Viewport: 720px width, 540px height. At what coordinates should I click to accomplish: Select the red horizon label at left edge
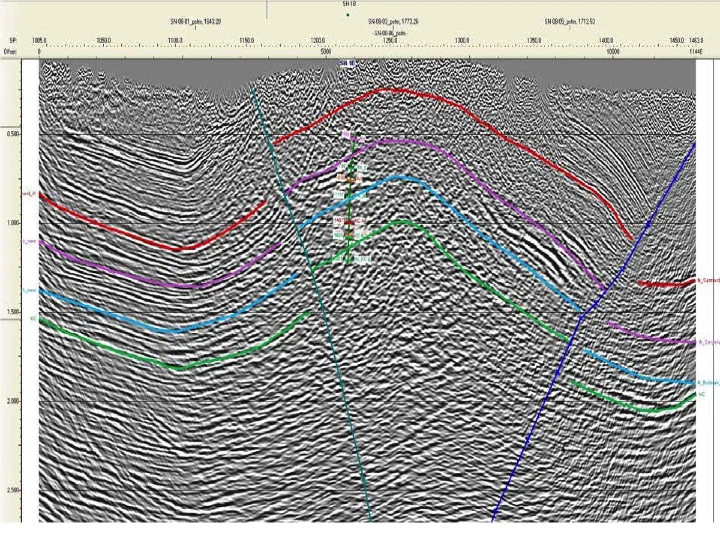[x=29, y=194]
